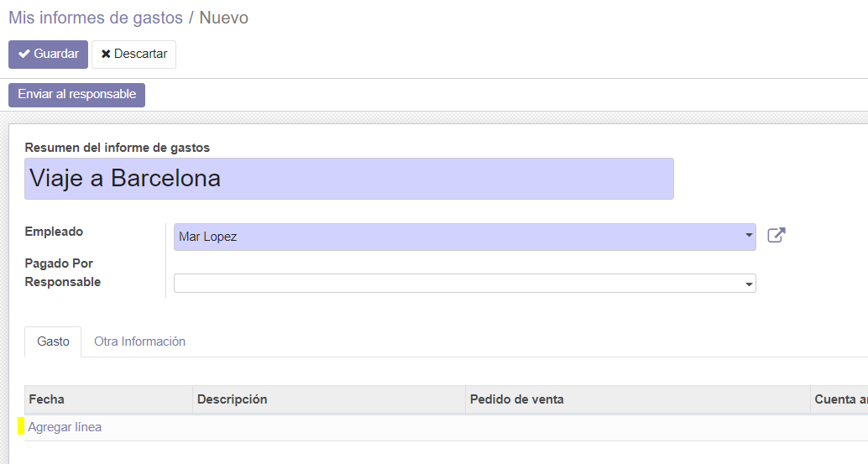
Task: Expand the Empleado dropdown arrow
Action: pyautogui.click(x=749, y=236)
